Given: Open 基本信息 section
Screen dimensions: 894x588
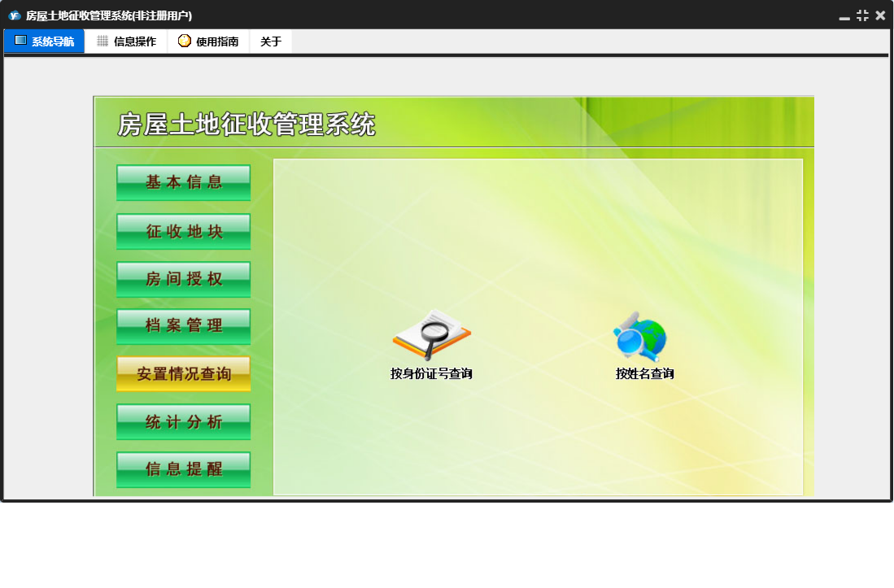Looking at the screenshot, I should [x=184, y=182].
